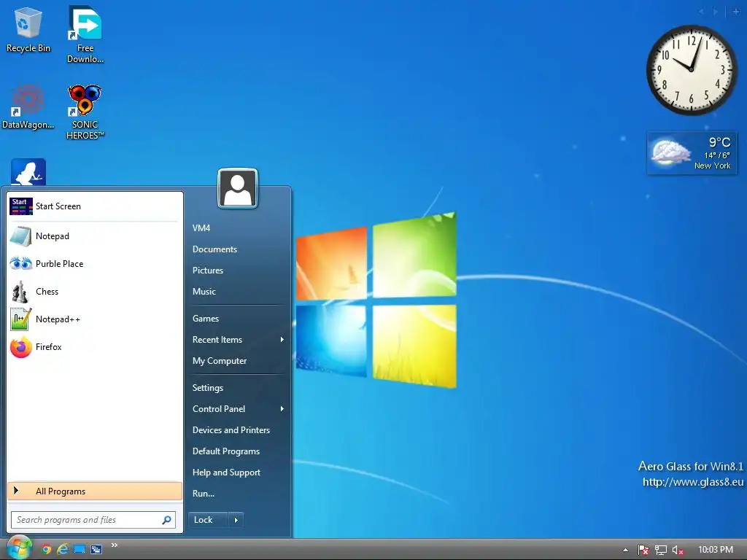
Task: Open Purble Place game entry
Action: [95, 264]
